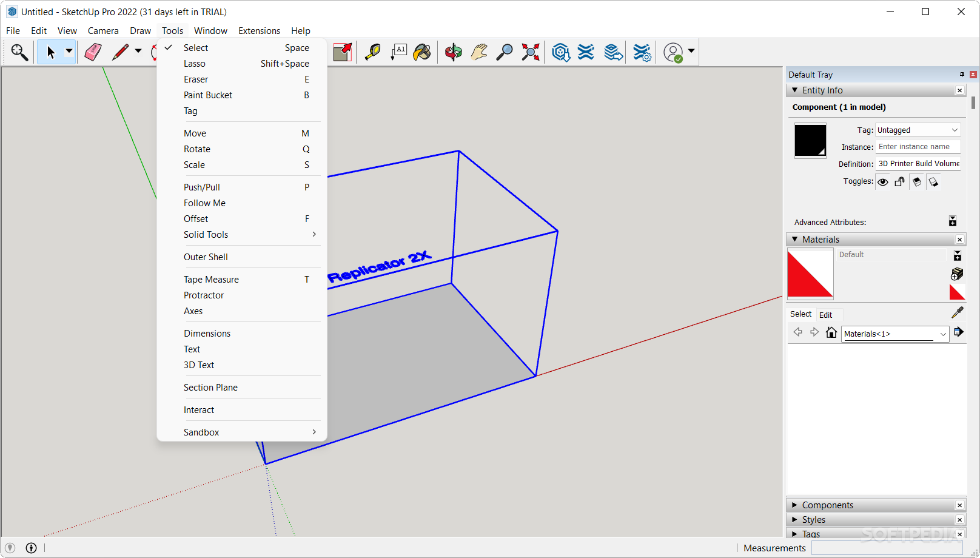
Task: Toggle Materials secondary selection pane button
Action: pyautogui.click(x=958, y=255)
